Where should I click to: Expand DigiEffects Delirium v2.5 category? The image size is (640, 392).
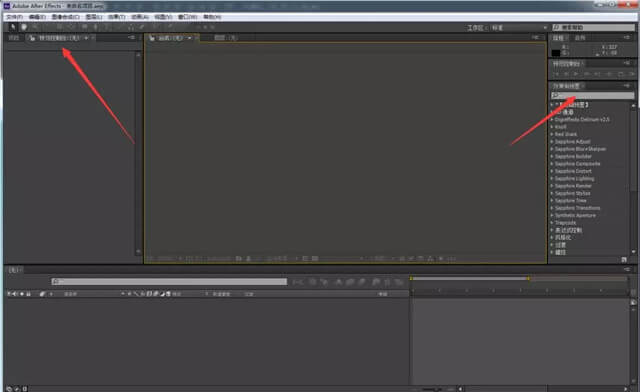[x=552, y=120]
